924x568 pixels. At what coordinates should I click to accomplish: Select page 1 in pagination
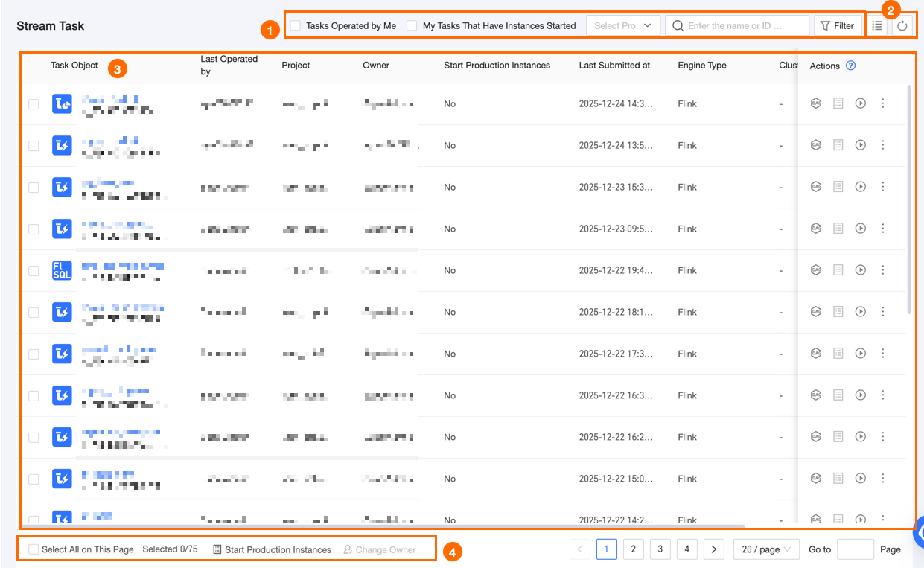[606, 549]
